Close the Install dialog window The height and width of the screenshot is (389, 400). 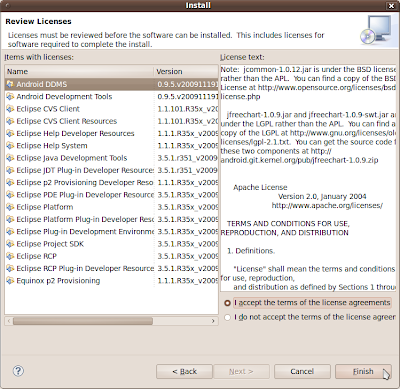click(x=391, y=6)
